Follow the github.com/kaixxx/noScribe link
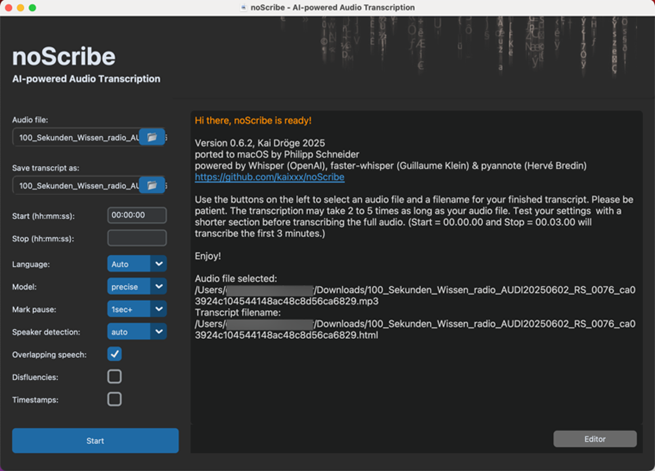The width and height of the screenshot is (655, 472). click(x=269, y=177)
